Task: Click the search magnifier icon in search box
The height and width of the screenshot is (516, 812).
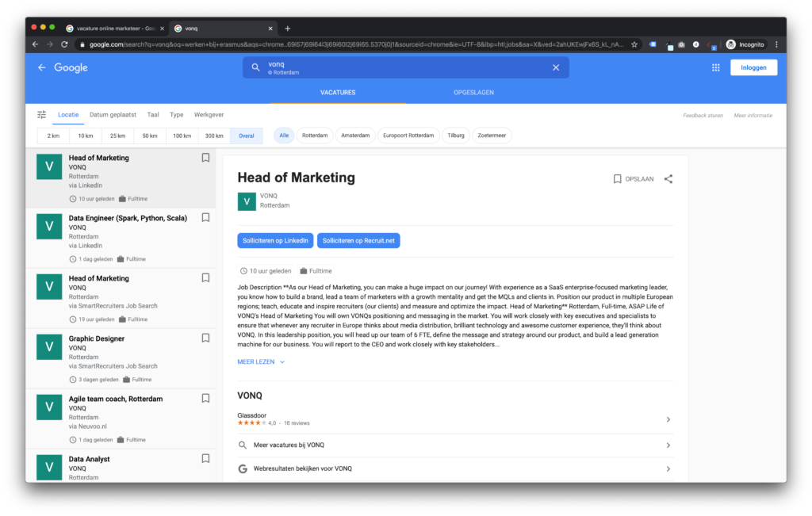Action: tap(255, 67)
